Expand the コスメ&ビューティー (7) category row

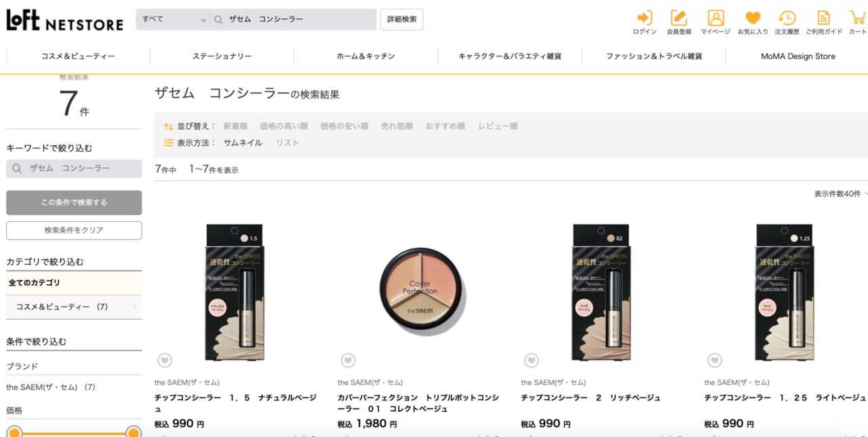74,307
